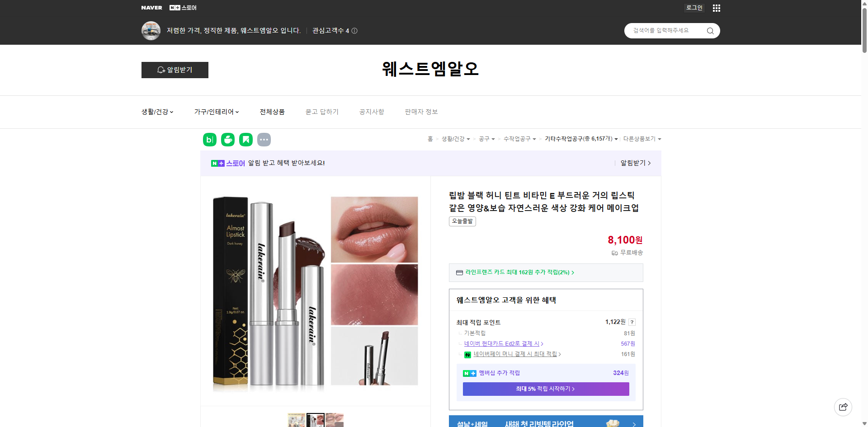Switch to the 묻고 답하기 section

coord(322,112)
